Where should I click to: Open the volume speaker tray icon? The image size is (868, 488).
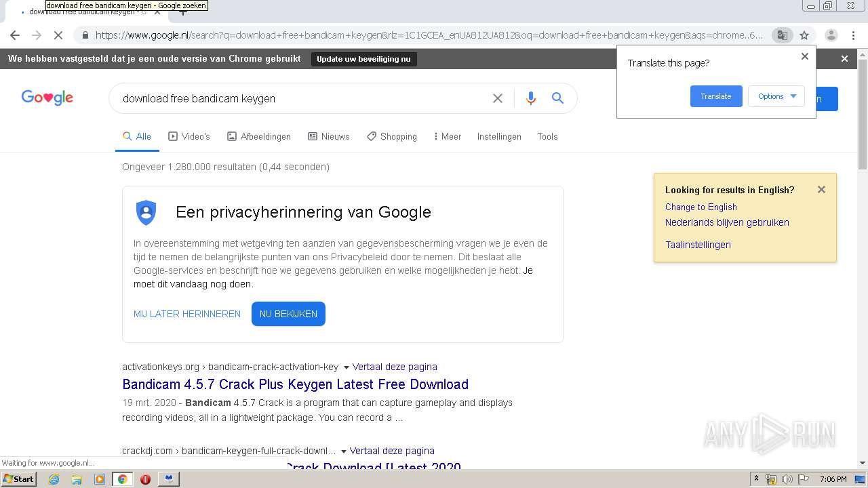tap(787, 479)
